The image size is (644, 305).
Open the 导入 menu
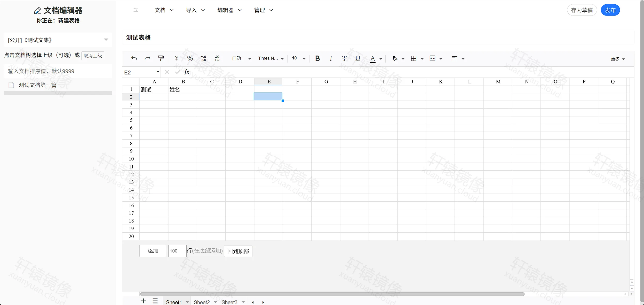(x=196, y=10)
